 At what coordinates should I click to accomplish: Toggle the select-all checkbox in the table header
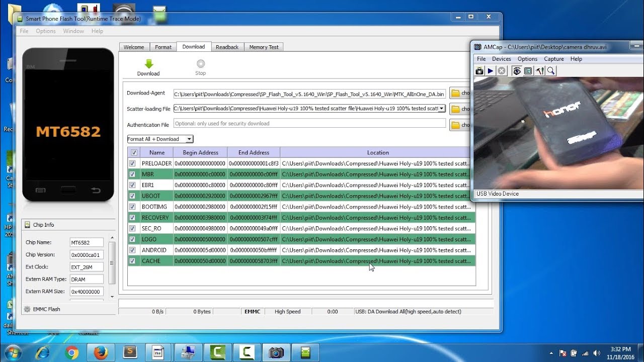(x=134, y=152)
